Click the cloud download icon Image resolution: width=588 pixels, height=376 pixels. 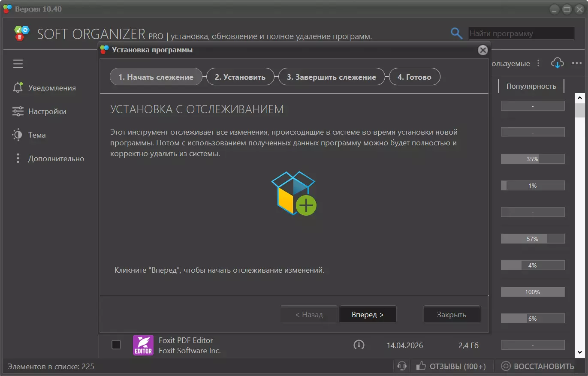[557, 63]
